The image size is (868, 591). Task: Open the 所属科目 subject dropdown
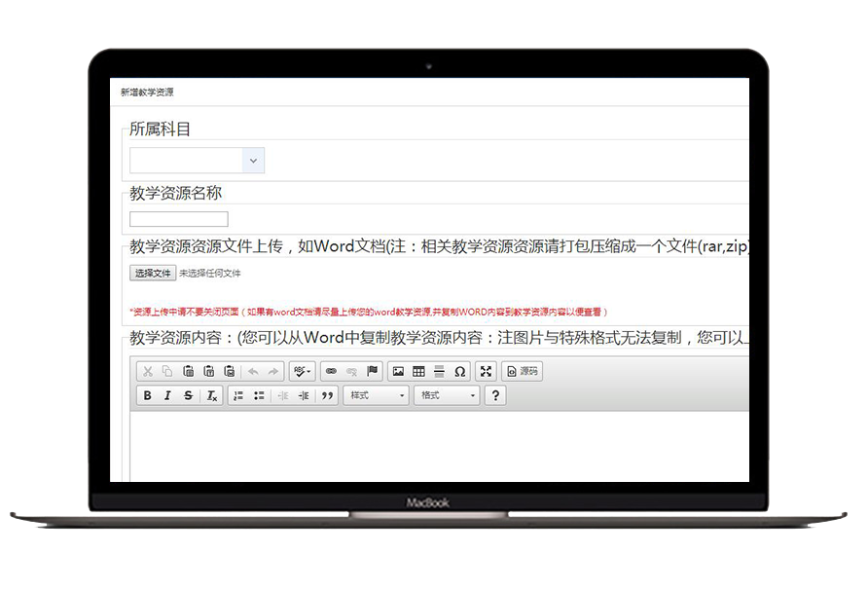click(197, 161)
